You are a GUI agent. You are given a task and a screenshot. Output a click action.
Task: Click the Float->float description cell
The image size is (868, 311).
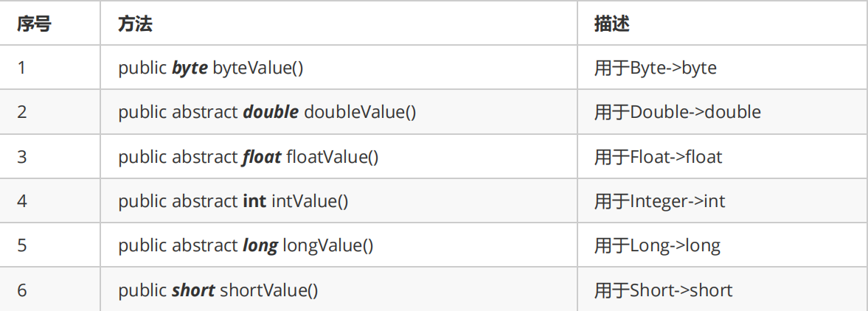click(x=723, y=157)
